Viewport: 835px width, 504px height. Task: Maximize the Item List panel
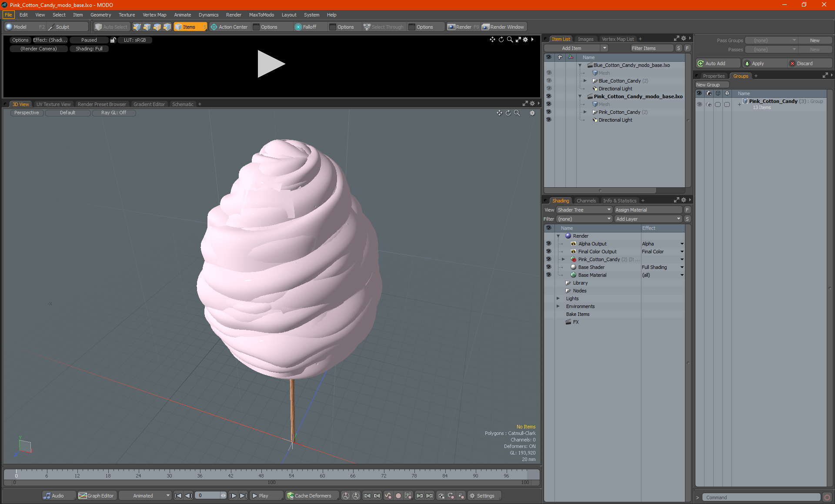pos(676,39)
